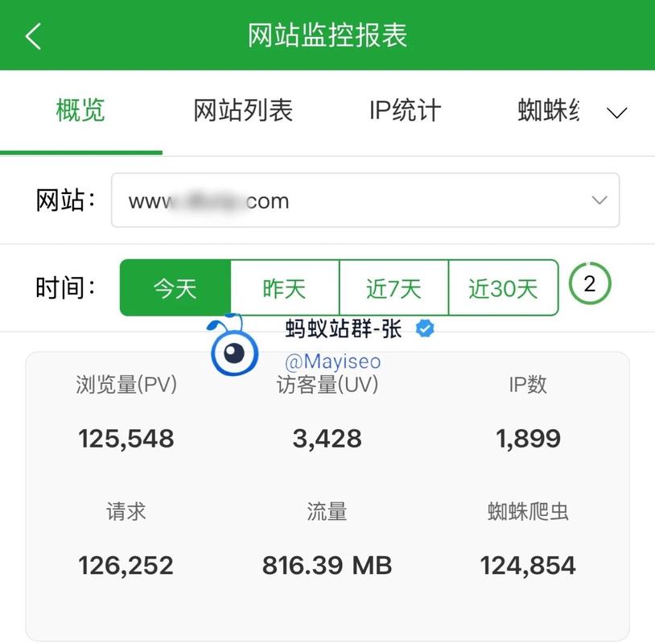Click the @Mayiseo handle link

coord(332,362)
